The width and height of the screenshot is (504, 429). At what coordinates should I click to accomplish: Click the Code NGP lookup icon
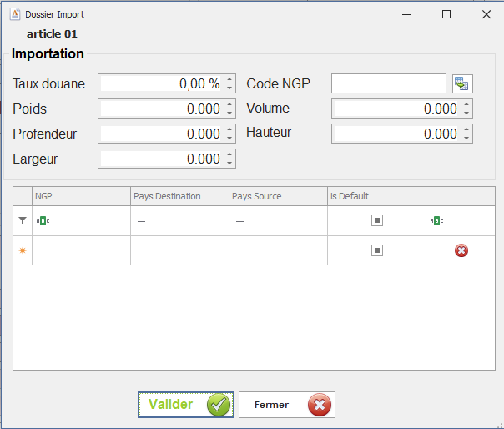(462, 83)
